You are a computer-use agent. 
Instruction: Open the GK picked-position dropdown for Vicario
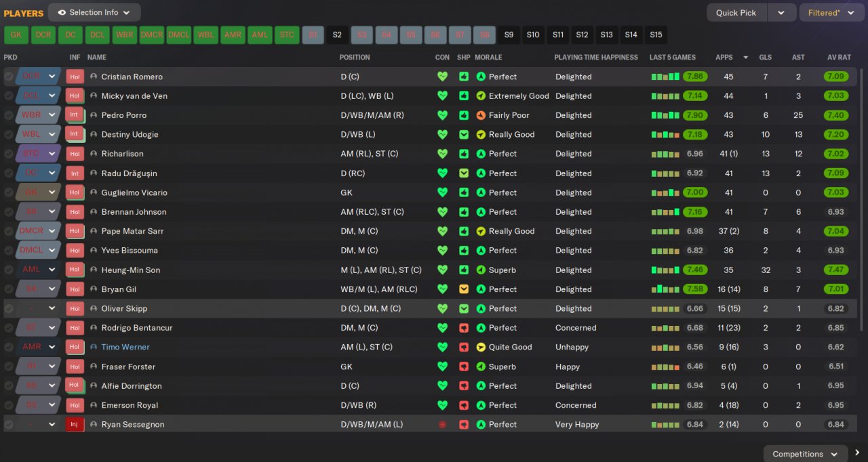(x=39, y=192)
